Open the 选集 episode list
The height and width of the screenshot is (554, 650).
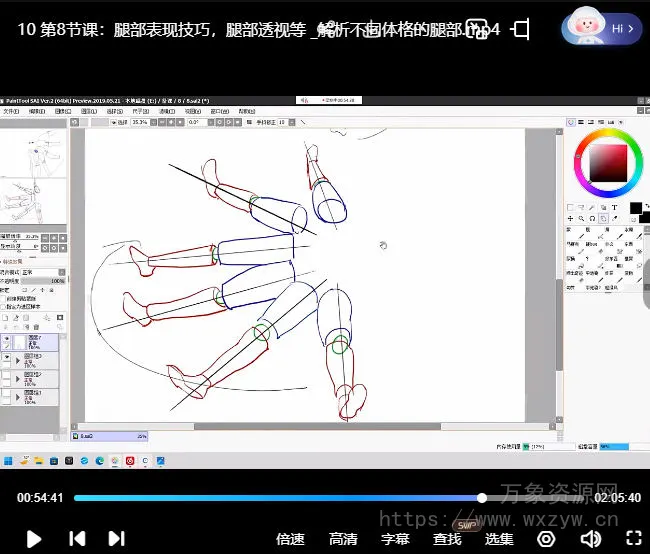tap(499, 539)
